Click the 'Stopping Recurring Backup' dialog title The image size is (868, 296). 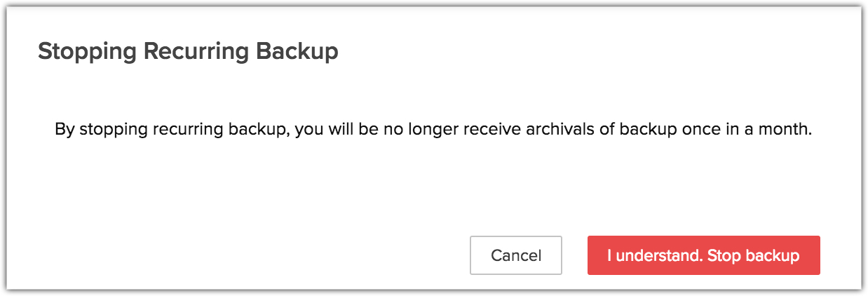188,52
